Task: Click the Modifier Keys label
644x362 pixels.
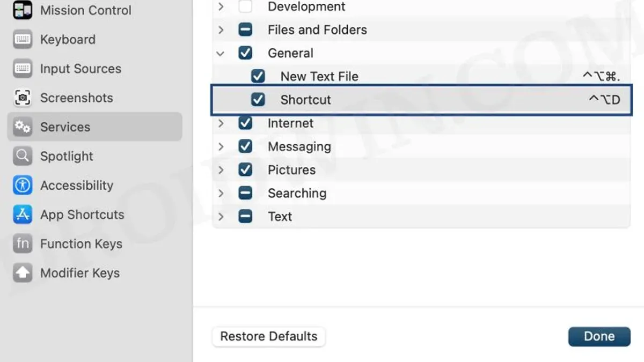Action: pos(80,273)
